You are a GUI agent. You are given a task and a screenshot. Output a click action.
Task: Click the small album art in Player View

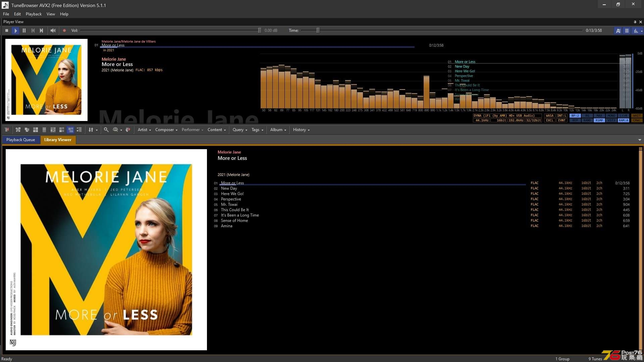(x=47, y=80)
